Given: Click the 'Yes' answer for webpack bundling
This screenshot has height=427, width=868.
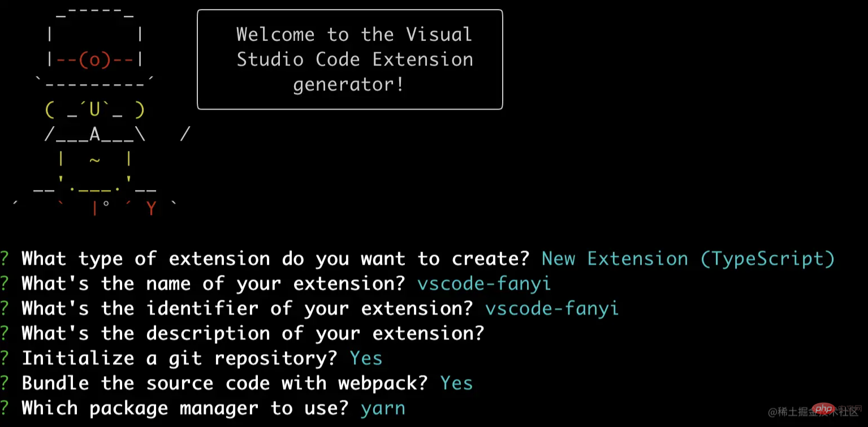Looking at the screenshot, I should [x=456, y=383].
